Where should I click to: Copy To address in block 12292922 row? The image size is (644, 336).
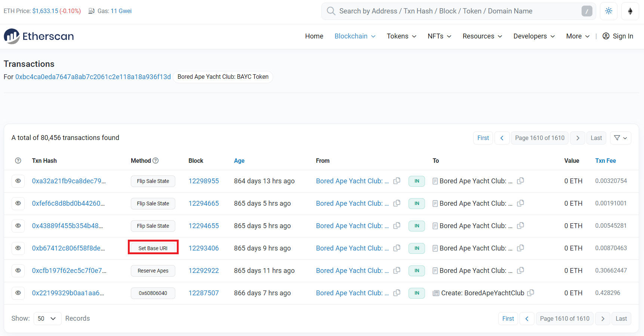tap(520, 270)
